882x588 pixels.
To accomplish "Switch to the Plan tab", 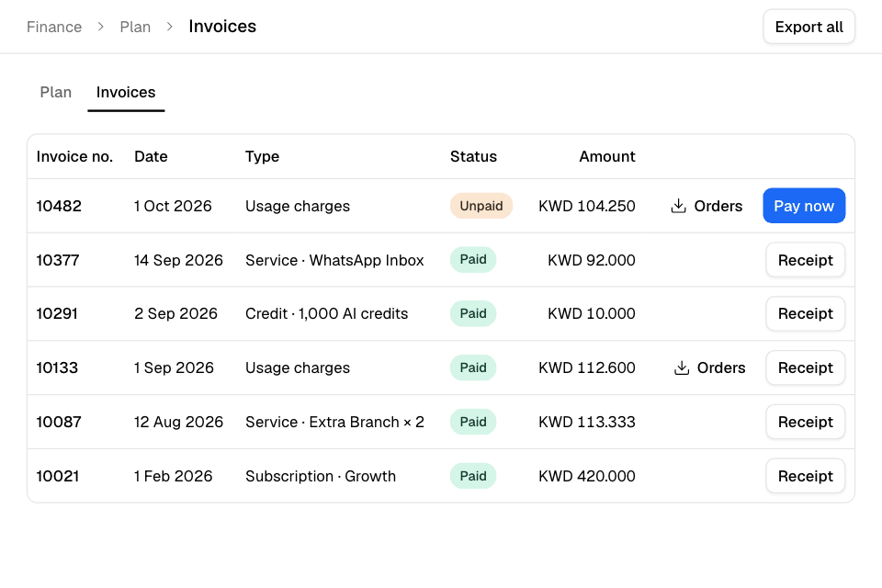I will pos(56,92).
